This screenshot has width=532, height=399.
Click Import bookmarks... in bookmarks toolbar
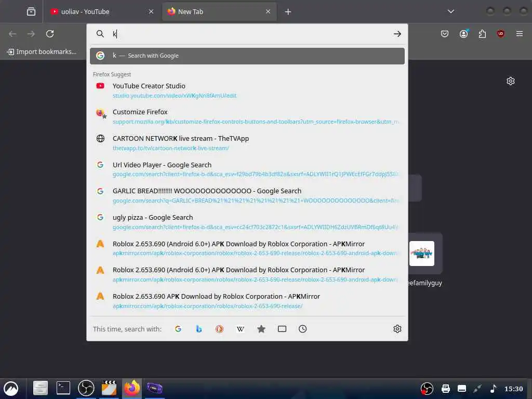click(x=42, y=51)
